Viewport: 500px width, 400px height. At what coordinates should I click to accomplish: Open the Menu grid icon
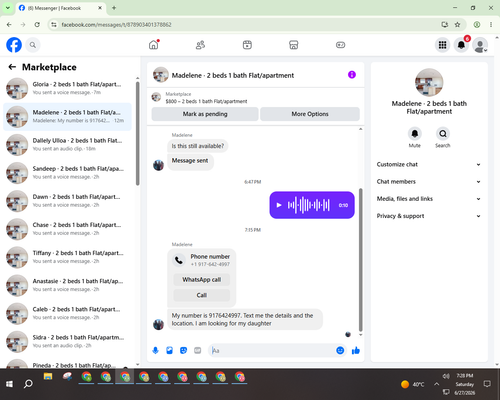[x=442, y=45]
